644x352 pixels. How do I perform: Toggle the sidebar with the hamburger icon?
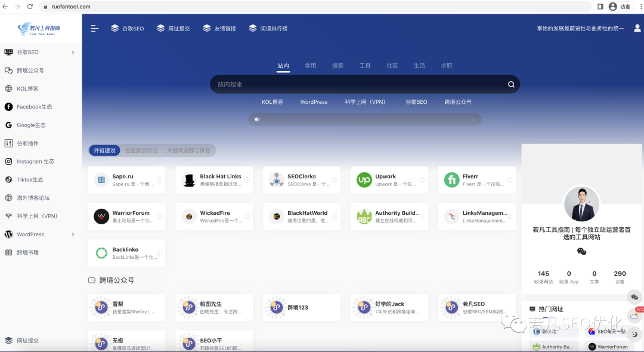pos(95,28)
